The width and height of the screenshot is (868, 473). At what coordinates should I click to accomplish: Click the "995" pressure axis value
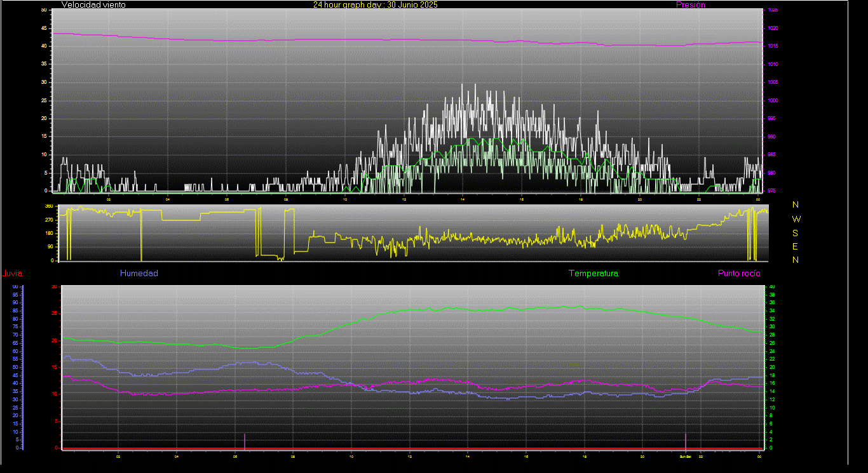click(x=771, y=119)
